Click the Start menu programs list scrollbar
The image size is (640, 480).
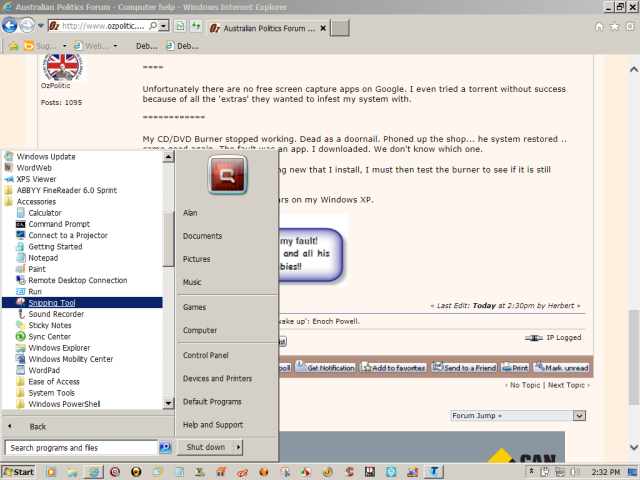pyautogui.click(x=168, y=230)
